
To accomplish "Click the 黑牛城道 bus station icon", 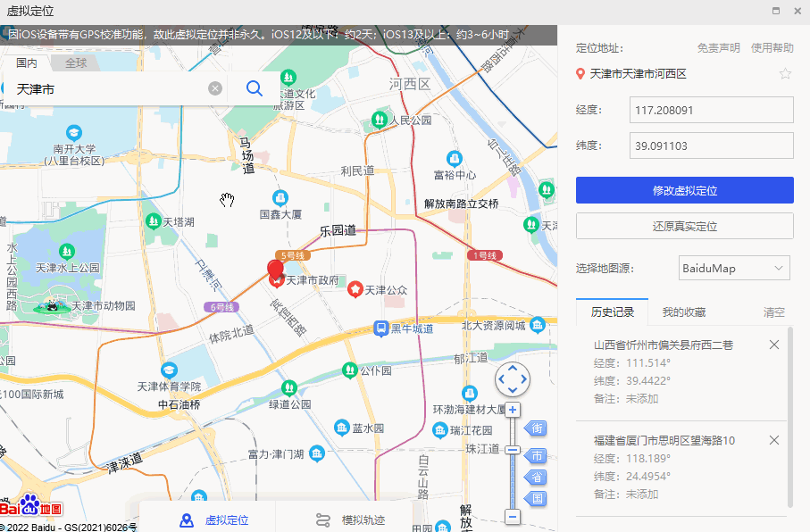I will tap(380, 328).
